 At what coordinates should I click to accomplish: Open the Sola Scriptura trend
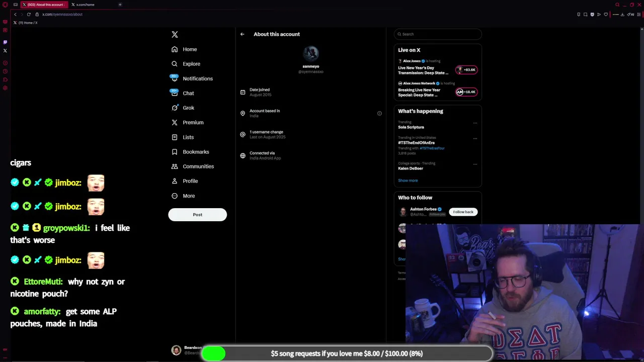[411, 127]
